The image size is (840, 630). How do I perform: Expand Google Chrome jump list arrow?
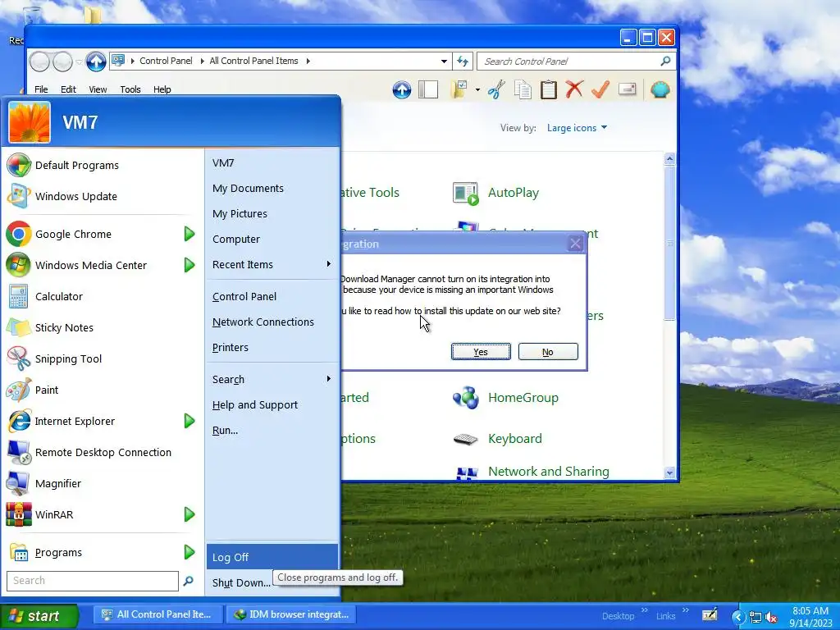coord(189,234)
